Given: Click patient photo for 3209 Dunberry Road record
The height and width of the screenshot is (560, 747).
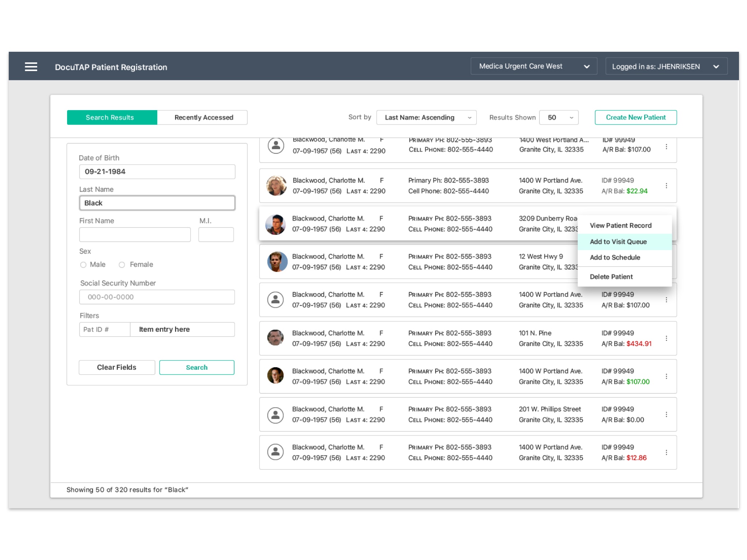Looking at the screenshot, I should coord(275,224).
